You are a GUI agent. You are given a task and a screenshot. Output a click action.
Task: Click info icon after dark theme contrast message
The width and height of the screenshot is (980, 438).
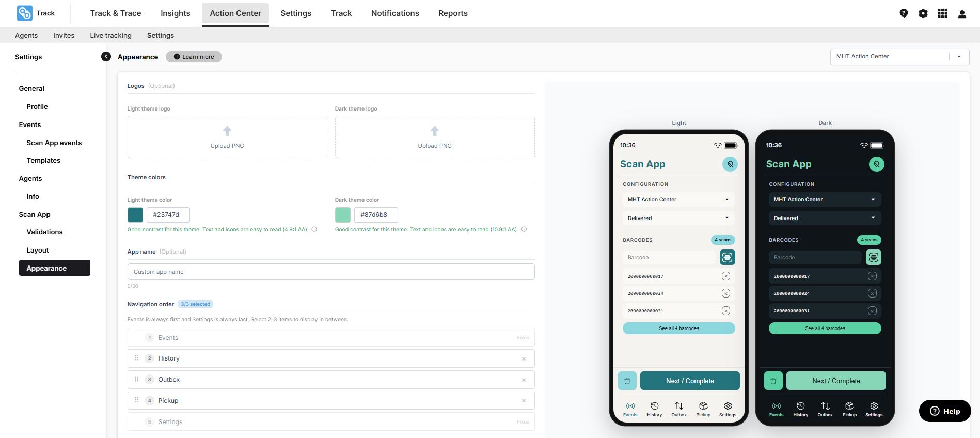[x=524, y=229]
